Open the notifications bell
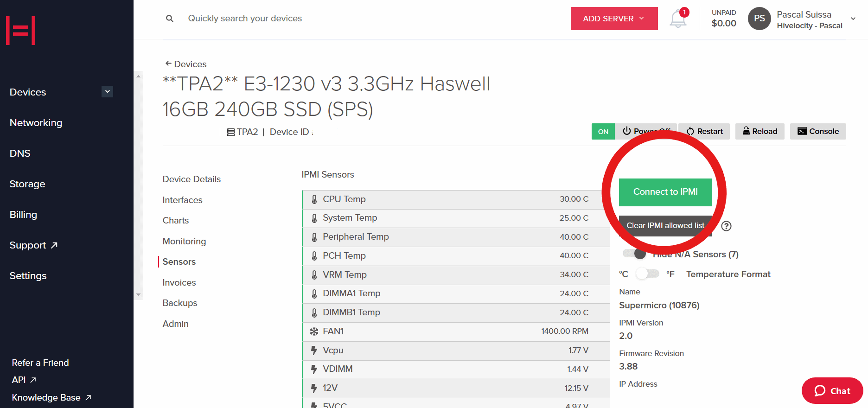This screenshot has width=868, height=408. tap(678, 19)
